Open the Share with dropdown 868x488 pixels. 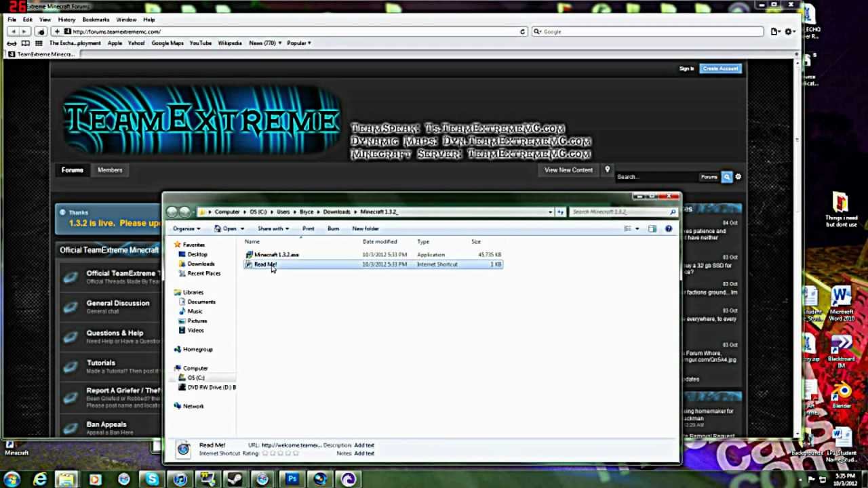[x=273, y=228]
